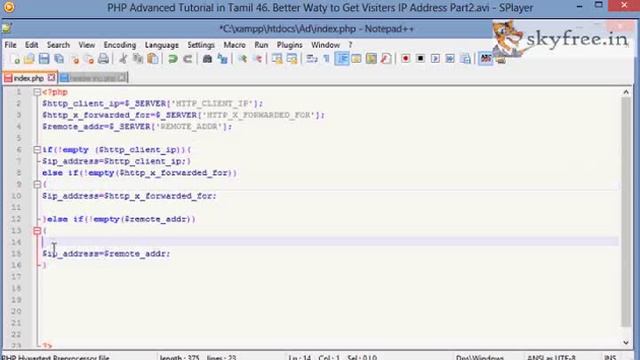Maximize the SPlayer window
640x360 pixels.
pos(599,6)
